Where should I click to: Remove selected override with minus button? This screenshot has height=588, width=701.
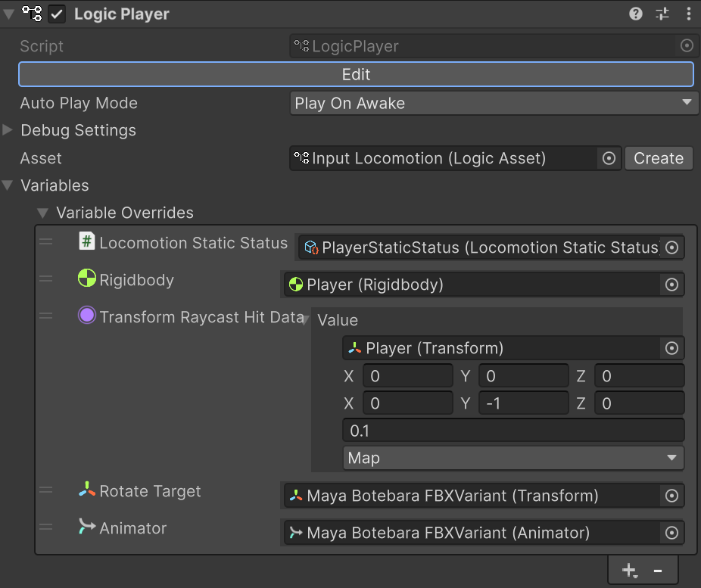tap(658, 571)
